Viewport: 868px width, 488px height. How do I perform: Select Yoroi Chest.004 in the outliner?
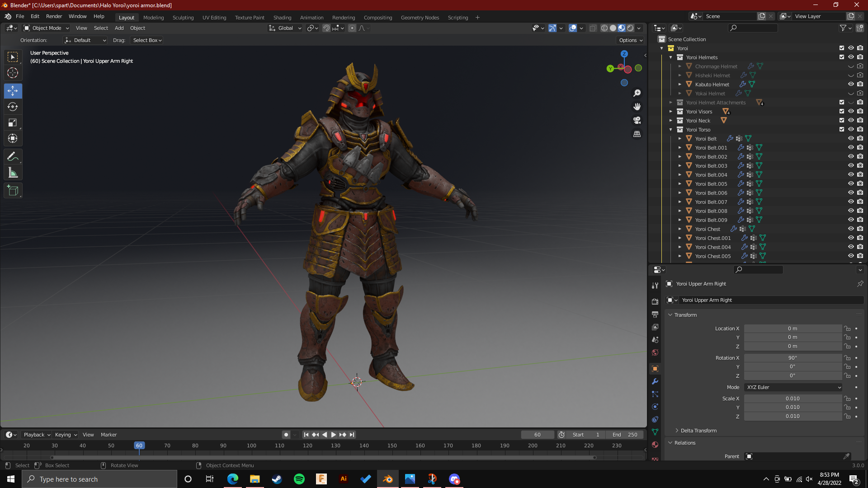[x=713, y=247]
